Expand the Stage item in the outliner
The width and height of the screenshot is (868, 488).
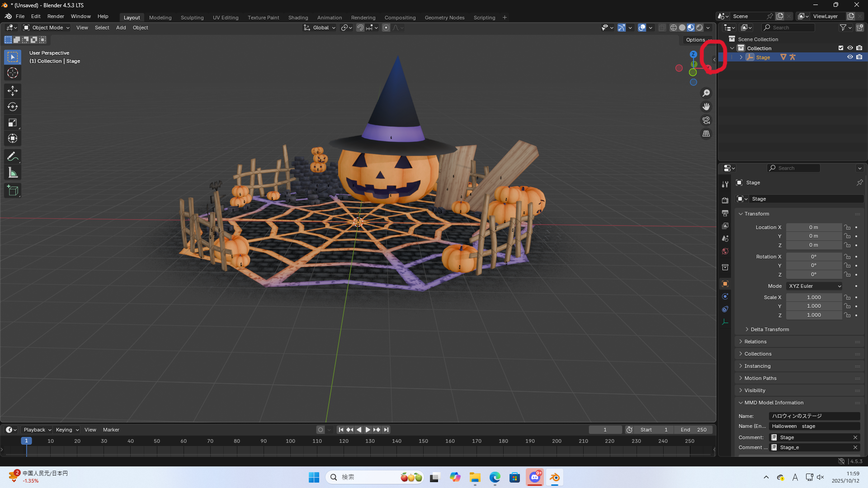pyautogui.click(x=741, y=57)
